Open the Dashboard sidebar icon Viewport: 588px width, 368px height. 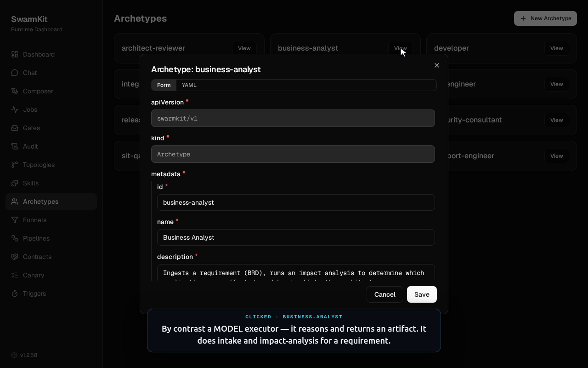[15, 54]
